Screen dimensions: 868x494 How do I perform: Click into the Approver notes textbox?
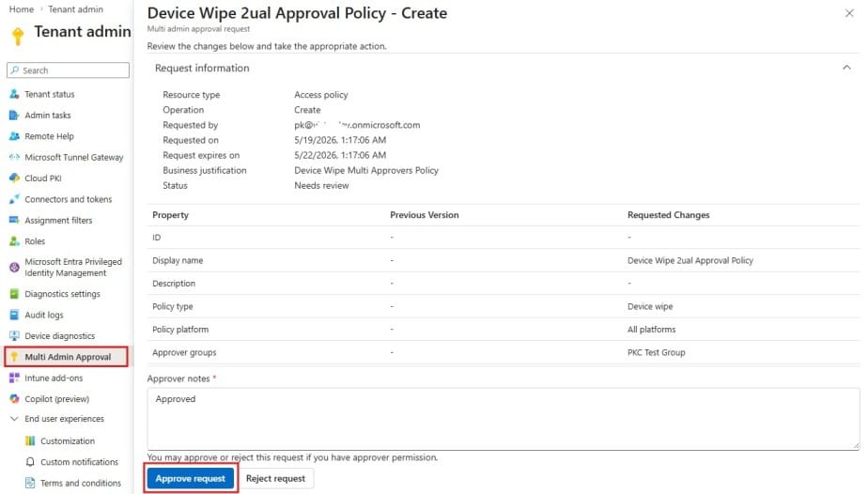coord(504,419)
